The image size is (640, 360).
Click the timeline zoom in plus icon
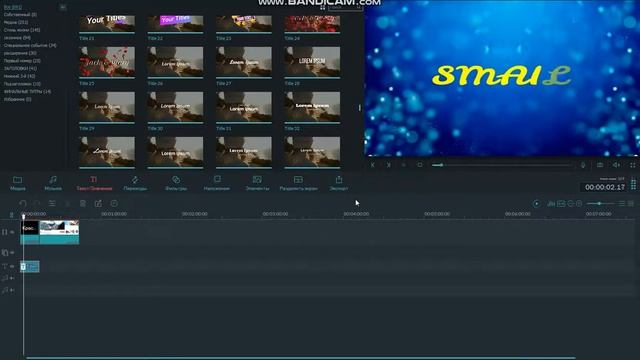tap(579, 203)
